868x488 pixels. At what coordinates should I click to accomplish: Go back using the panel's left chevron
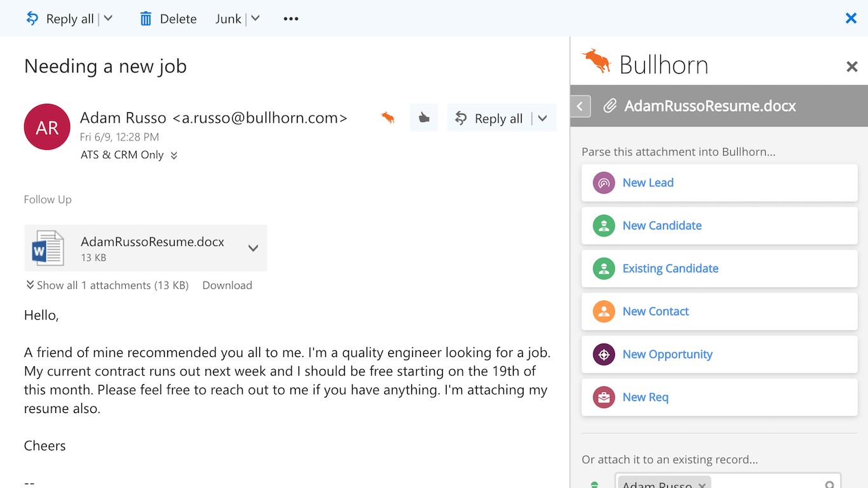point(580,106)
